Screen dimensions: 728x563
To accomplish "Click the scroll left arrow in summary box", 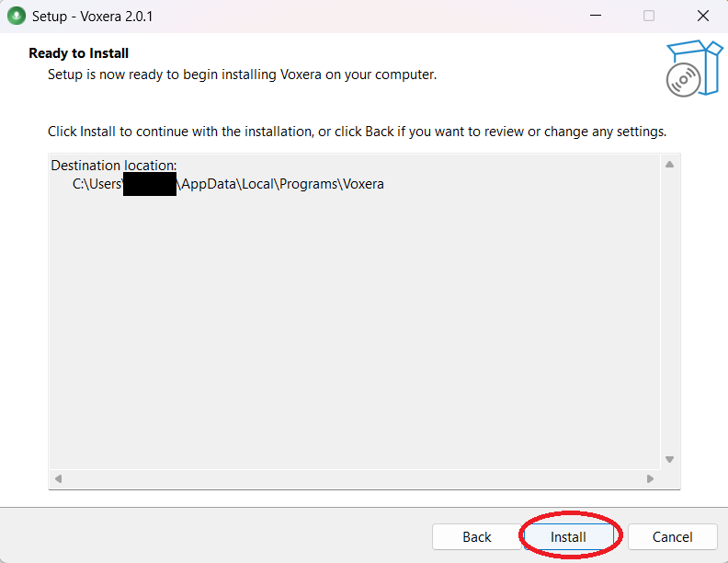I will coord(58,478).
